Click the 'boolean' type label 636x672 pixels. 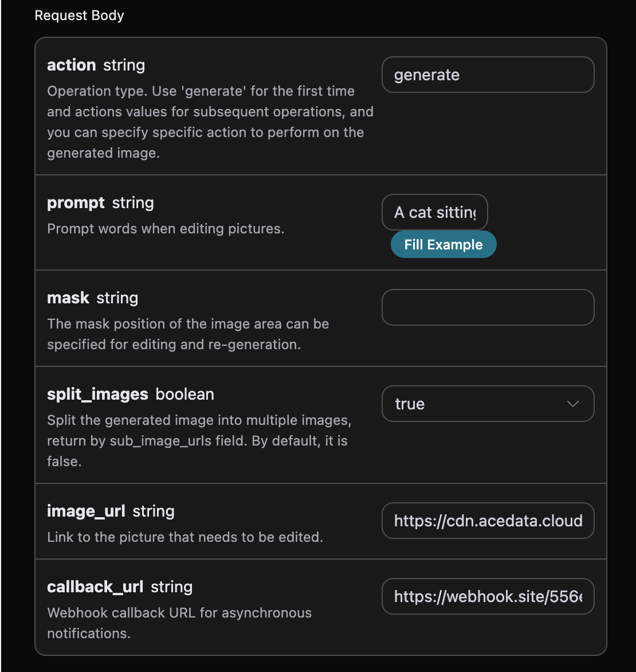tap(184, 394)
